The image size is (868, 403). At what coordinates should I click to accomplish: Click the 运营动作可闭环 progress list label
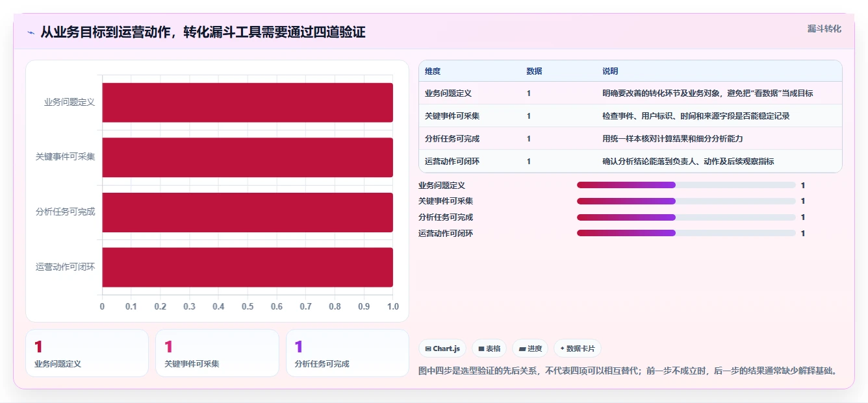click(x=446, y=234)
